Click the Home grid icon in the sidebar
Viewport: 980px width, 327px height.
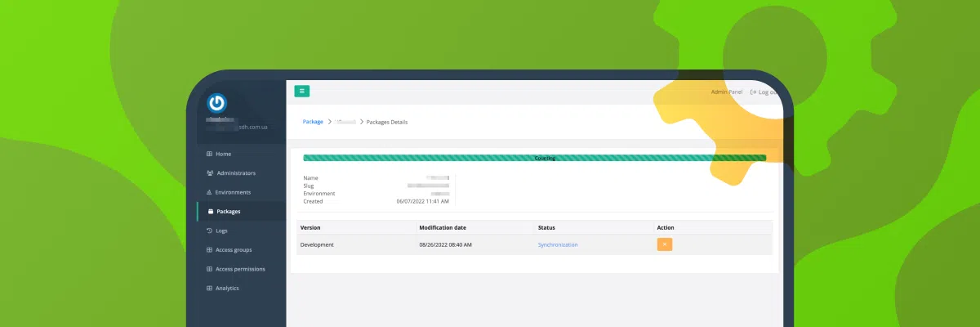coord(209,154)
